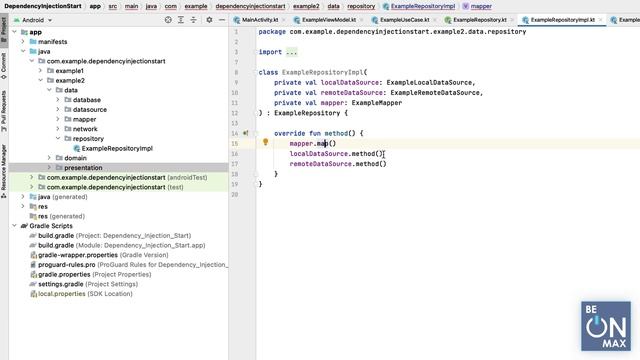Image resolution: width=640 pixels, height=360 pixels.
Task: Expand the presentation package
Action: pos(49,168)
